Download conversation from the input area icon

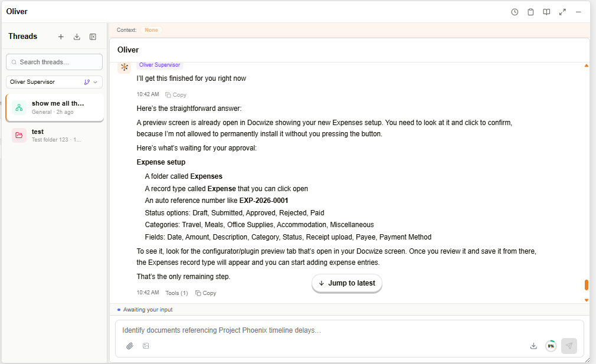533,346
